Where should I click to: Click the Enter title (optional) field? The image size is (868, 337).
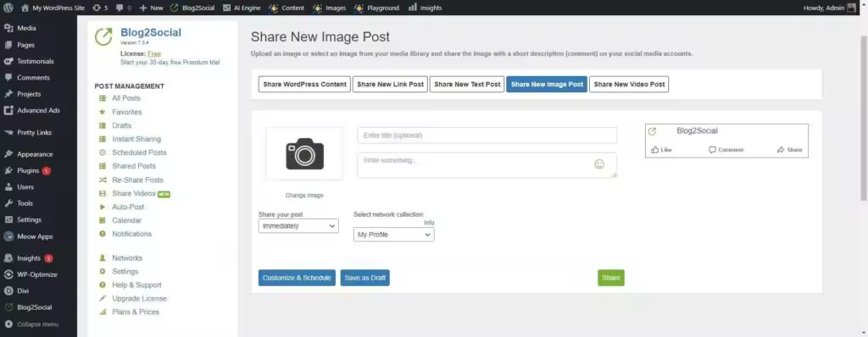(487, 135)
